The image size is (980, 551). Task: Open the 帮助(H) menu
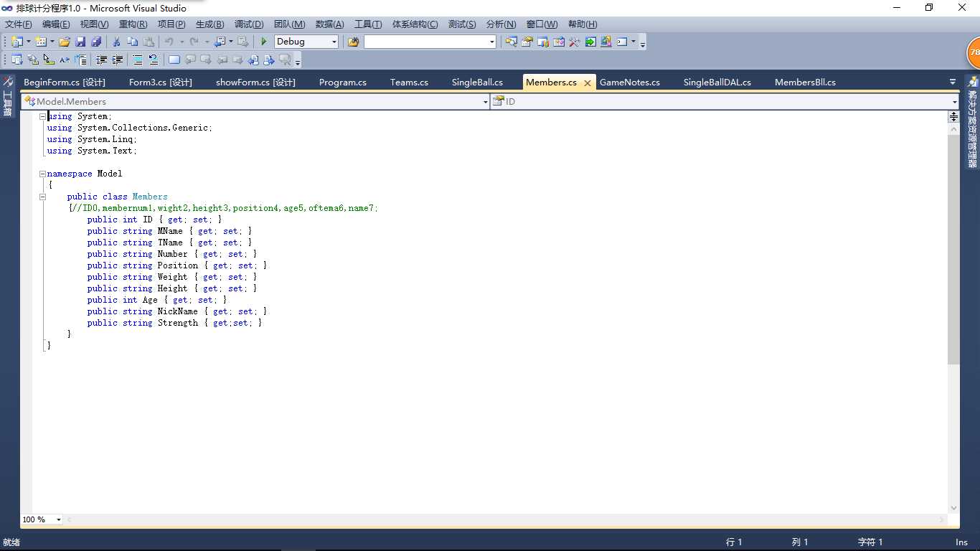click(x=583, y=24)
